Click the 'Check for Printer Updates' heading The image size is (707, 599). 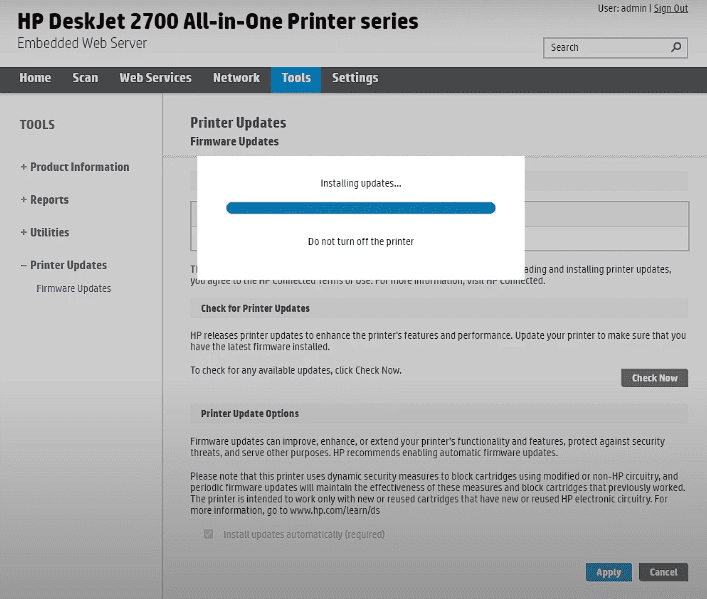pos(255,309)
